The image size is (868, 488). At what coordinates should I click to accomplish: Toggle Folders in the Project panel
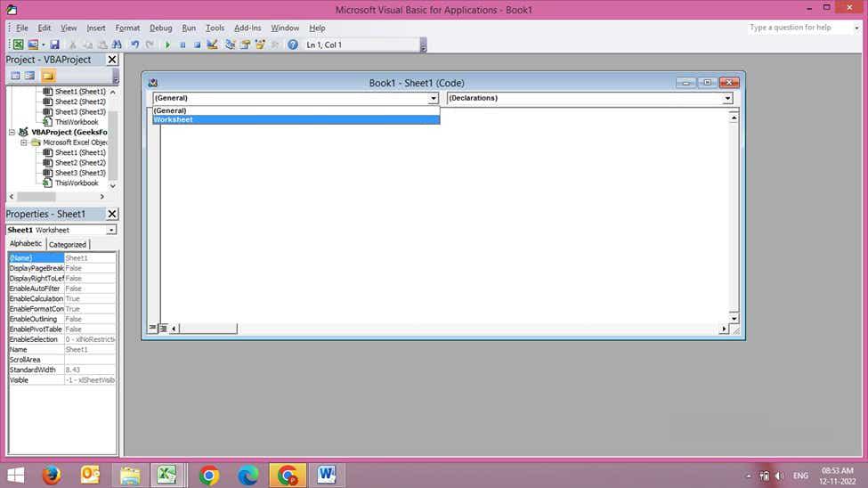[47, 76]
